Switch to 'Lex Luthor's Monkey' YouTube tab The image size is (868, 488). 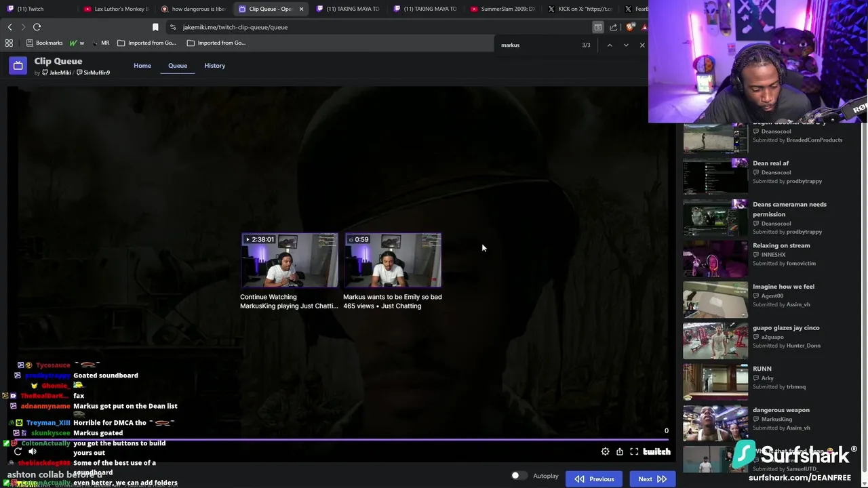pos(115,9)
